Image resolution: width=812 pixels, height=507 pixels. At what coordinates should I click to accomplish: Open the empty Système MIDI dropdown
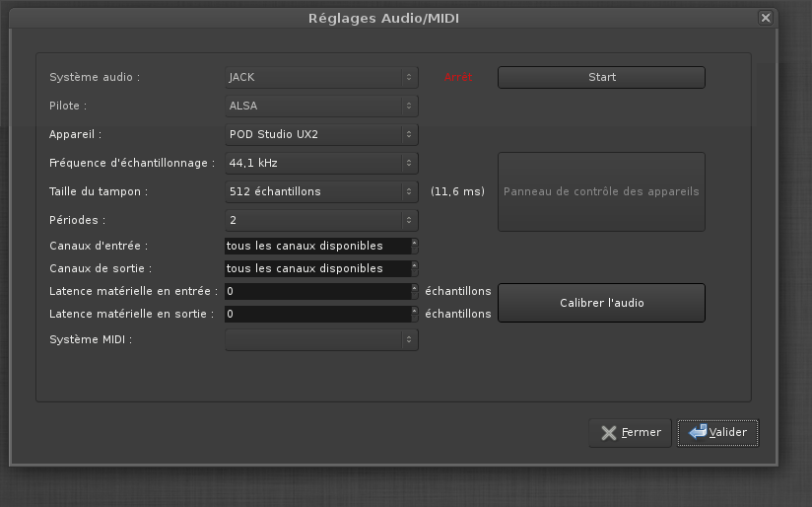click(321, 339)
